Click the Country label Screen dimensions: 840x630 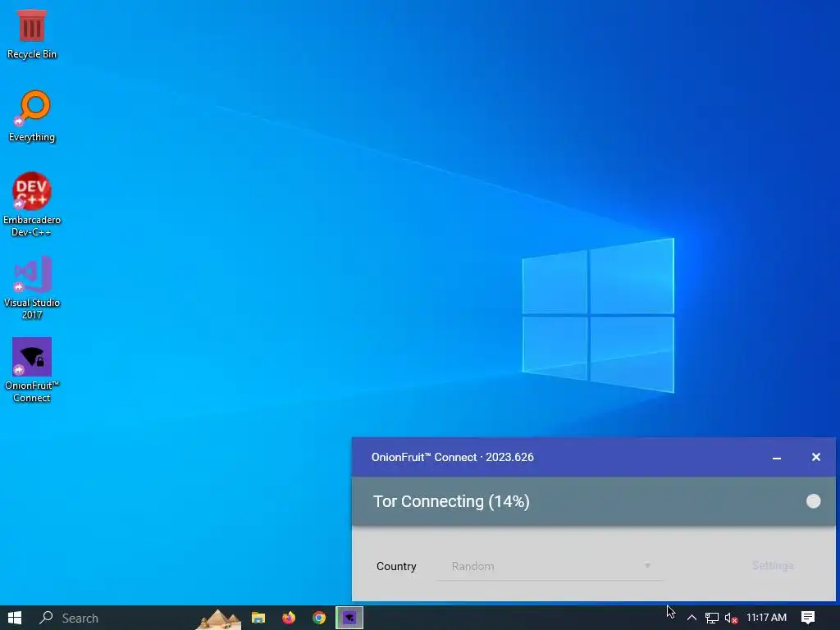pyautogui.click(x=396, y=566)
